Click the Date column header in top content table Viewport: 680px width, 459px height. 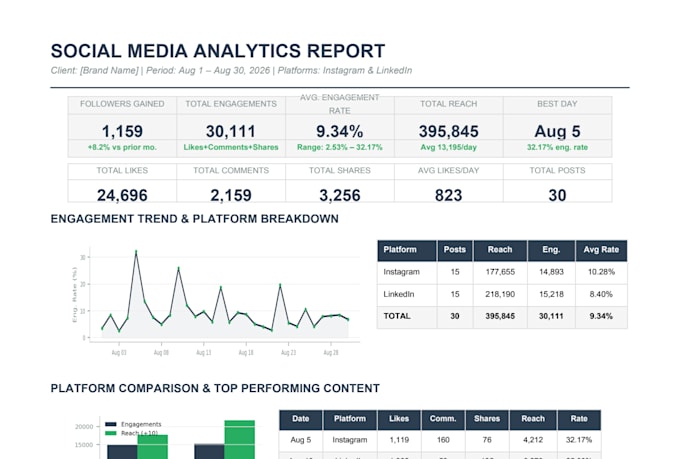[x=301, y=420]
